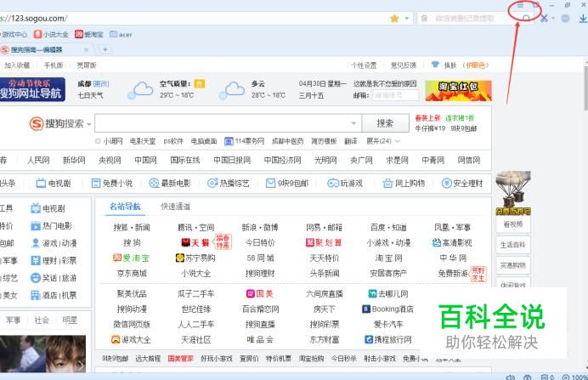Select the 社会 news tab
Viewport: 588px width, 380px height.
[42, 320]
